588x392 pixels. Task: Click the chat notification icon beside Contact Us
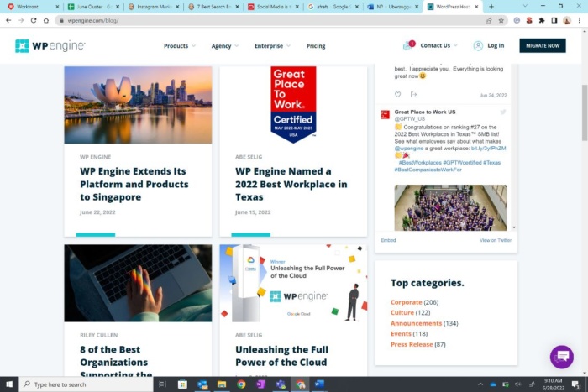tap(409, 45)
